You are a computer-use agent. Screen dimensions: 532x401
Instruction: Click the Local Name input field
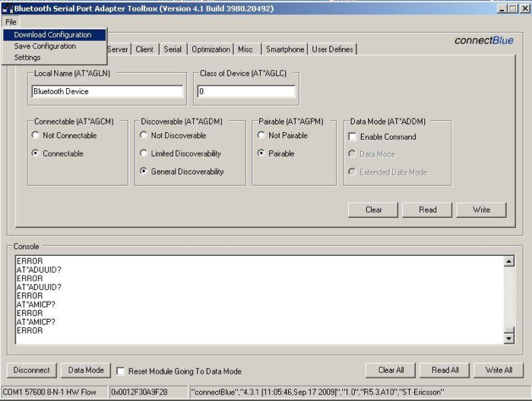click(107, 92)
